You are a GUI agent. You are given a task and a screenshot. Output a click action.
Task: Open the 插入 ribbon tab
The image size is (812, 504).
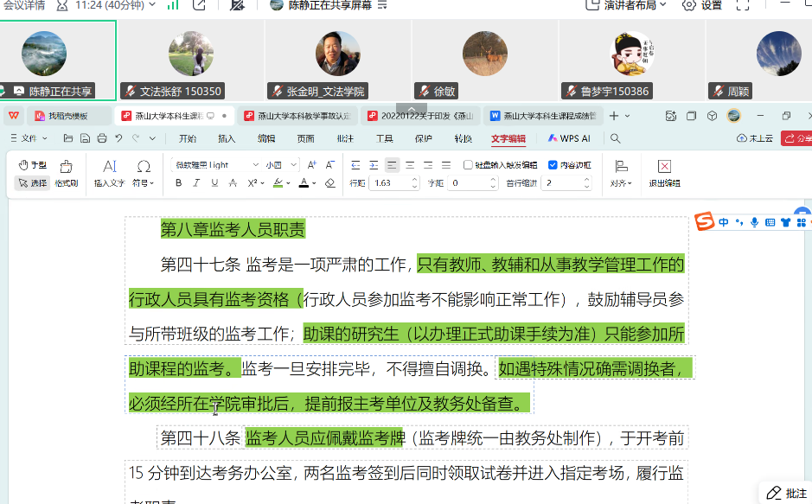click(x=227, y=138)
